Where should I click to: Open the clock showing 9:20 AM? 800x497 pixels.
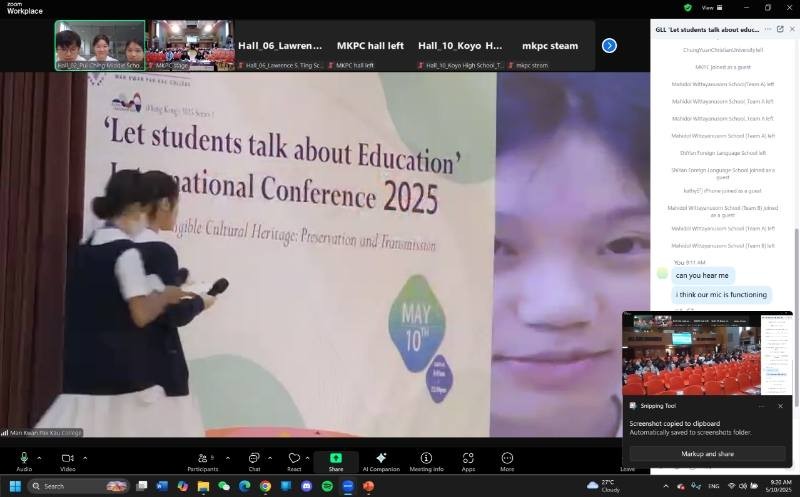pos(780,486)
